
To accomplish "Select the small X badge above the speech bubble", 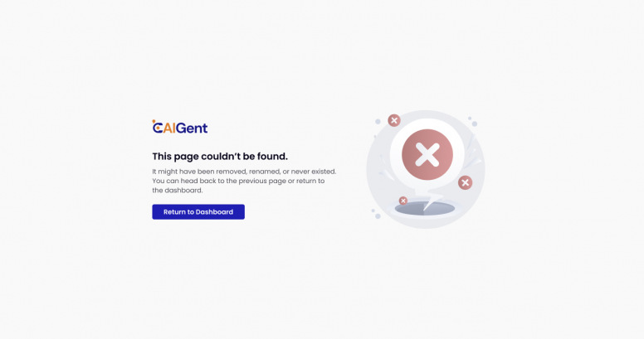I will tap(394, 120).
